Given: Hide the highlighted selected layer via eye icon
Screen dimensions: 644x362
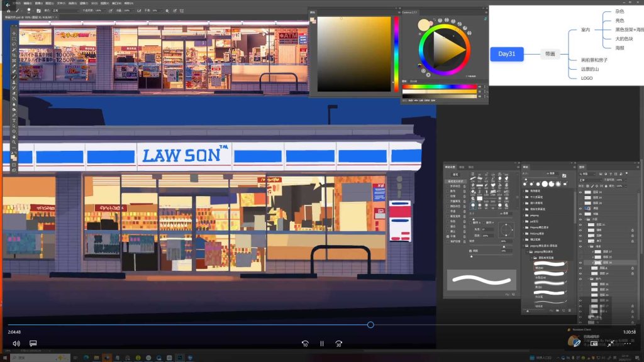Looking at the screenshot, I should pyautogui.click(x=580, y=262).
